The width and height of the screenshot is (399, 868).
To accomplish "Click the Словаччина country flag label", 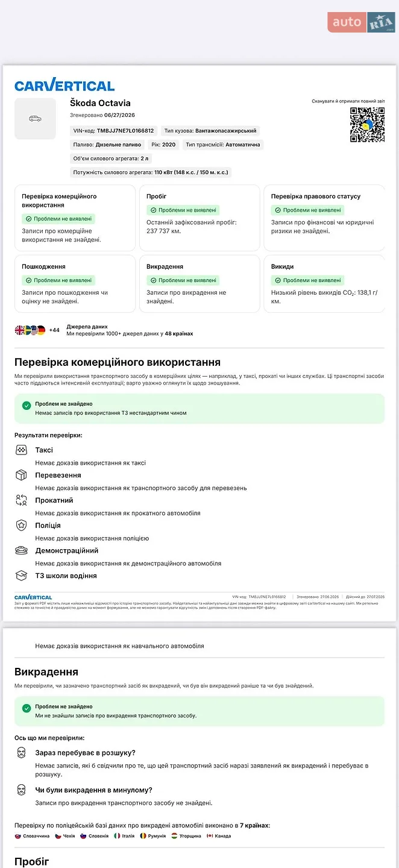I will click(x=32, y=836).
